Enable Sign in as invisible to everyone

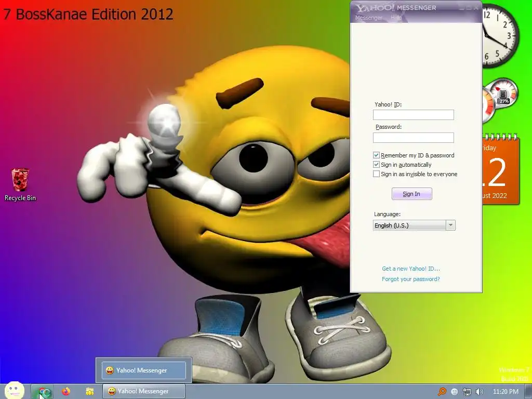[376, 174]
